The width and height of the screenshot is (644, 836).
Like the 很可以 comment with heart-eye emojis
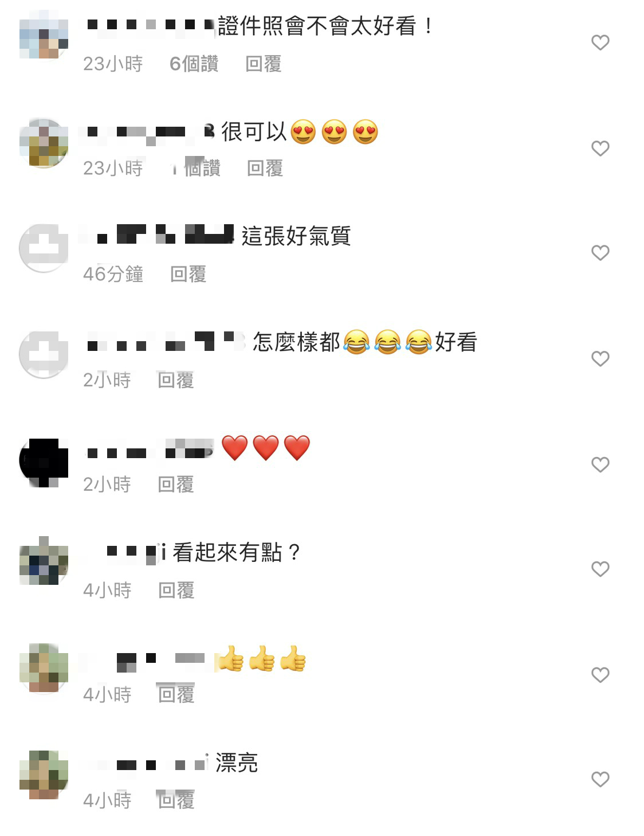600,149
